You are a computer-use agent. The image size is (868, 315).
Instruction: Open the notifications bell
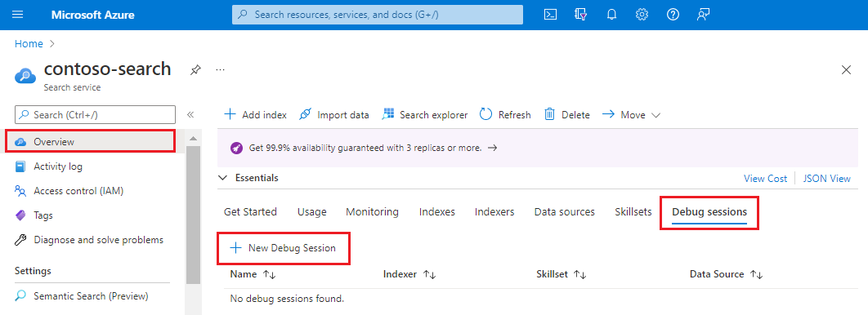611,15
